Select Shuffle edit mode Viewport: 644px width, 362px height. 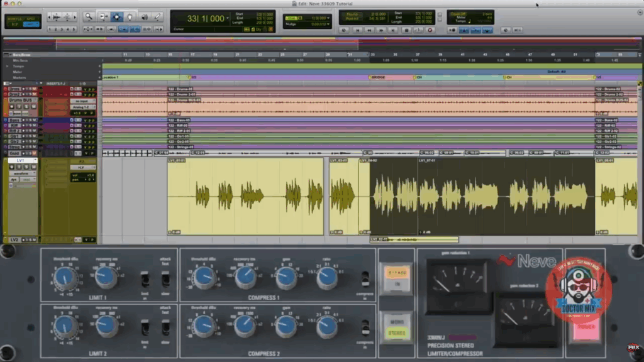tap(15, 19)
